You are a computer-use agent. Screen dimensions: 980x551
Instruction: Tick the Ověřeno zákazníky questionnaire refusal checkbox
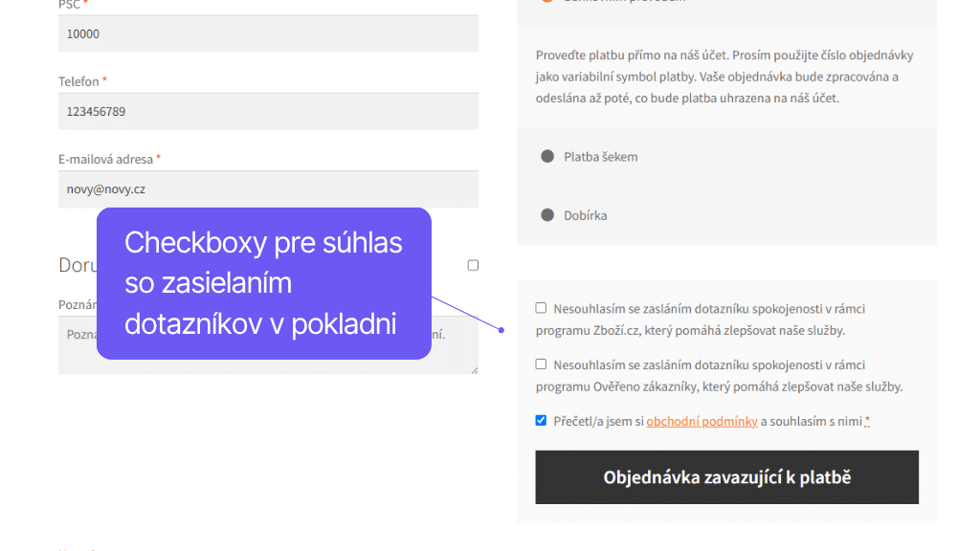click(541, 364)
